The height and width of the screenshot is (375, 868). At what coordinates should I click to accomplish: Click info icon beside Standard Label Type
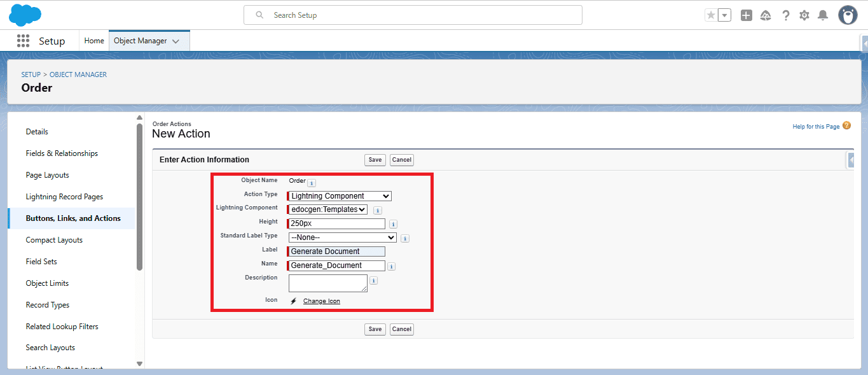405,239
